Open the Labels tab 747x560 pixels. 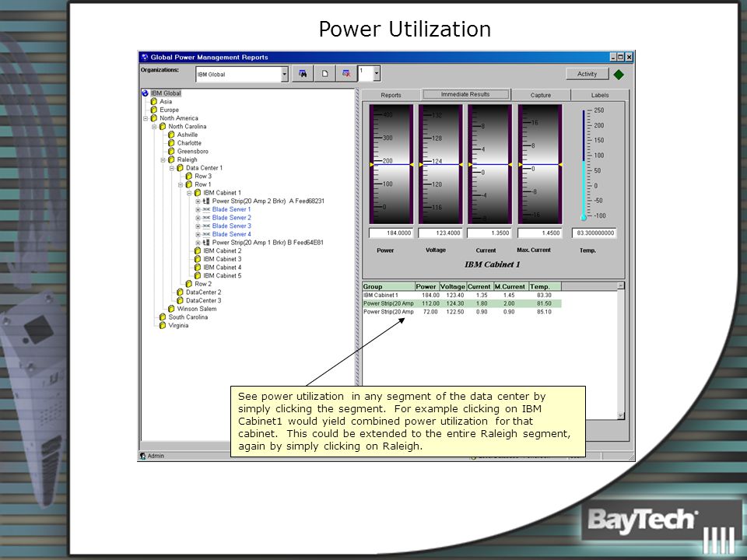click(600, 95)
